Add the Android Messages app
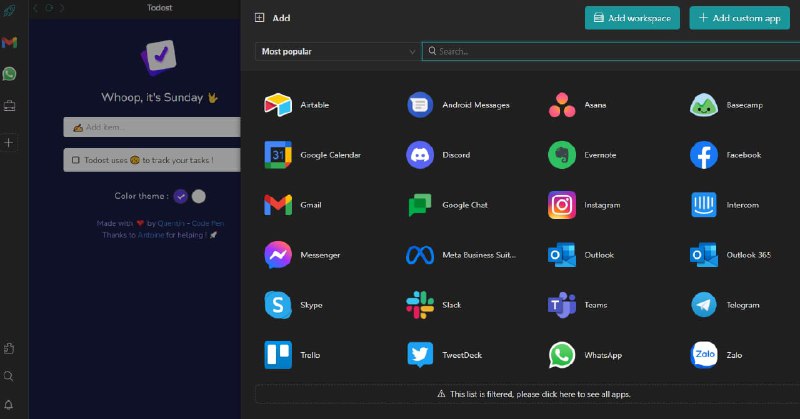The width and height of the screenshot is (800, 419). [419, 105]
